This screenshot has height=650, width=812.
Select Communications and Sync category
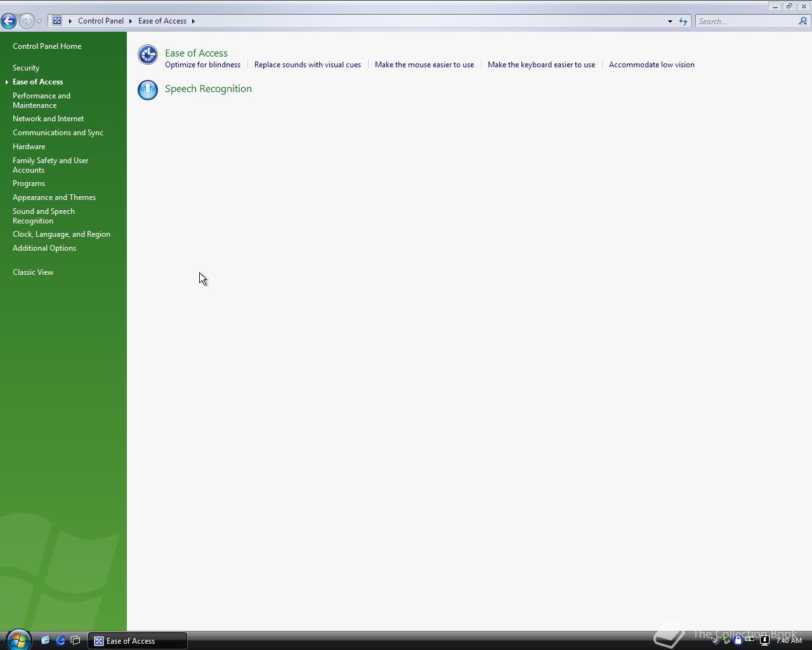58,133
